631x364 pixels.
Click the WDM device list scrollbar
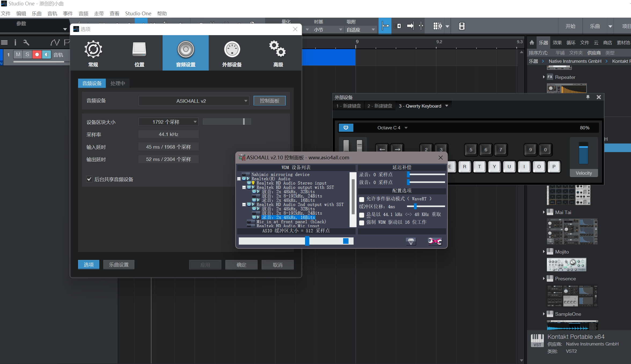[353, 199]
